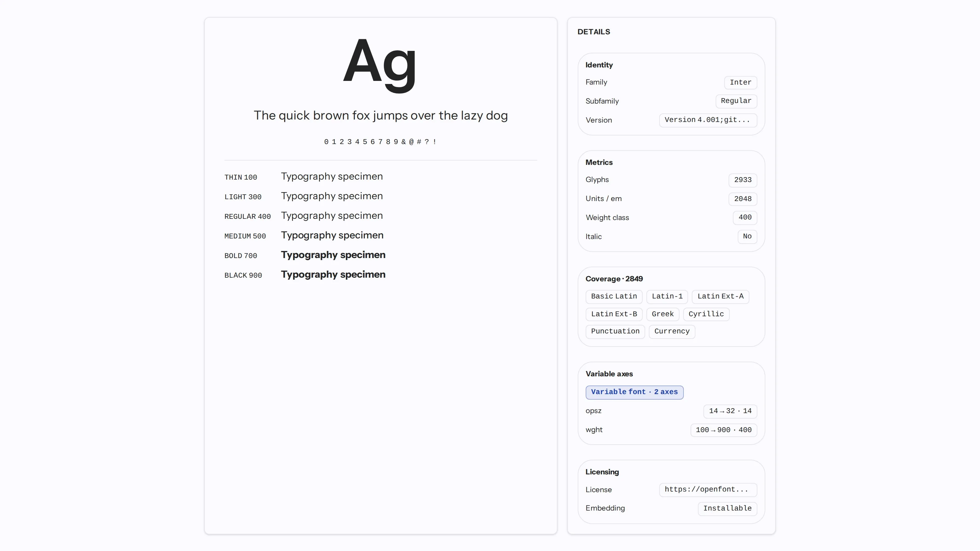Screen dimensions: 980x551
Task: Click the Licensing section heading
Action: tap(602, 472)
